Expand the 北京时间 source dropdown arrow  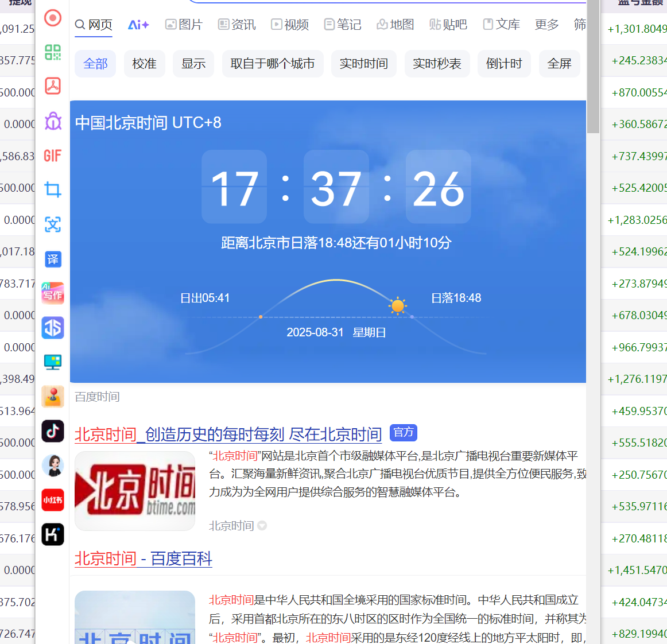click(x=262, y=526)
